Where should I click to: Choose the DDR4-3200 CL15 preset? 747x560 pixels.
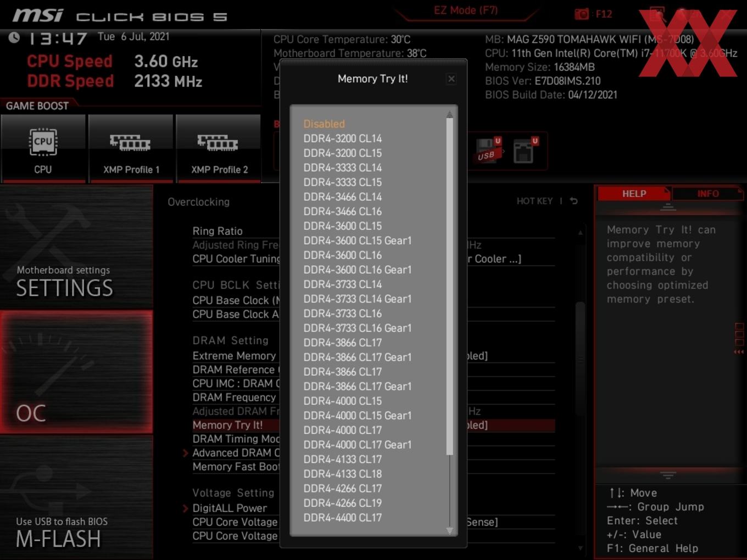click(343, 153)
